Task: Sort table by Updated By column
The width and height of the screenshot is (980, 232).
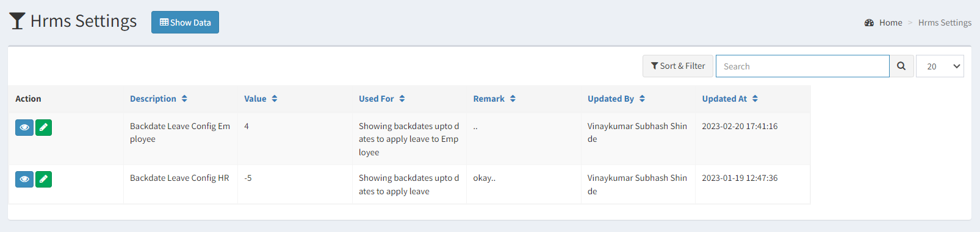Action: pos(616,99)
